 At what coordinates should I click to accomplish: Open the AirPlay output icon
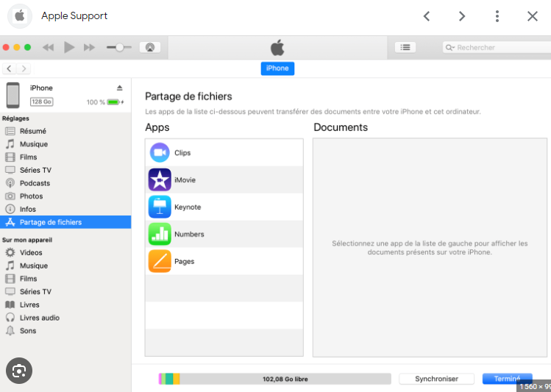point(150,47)
